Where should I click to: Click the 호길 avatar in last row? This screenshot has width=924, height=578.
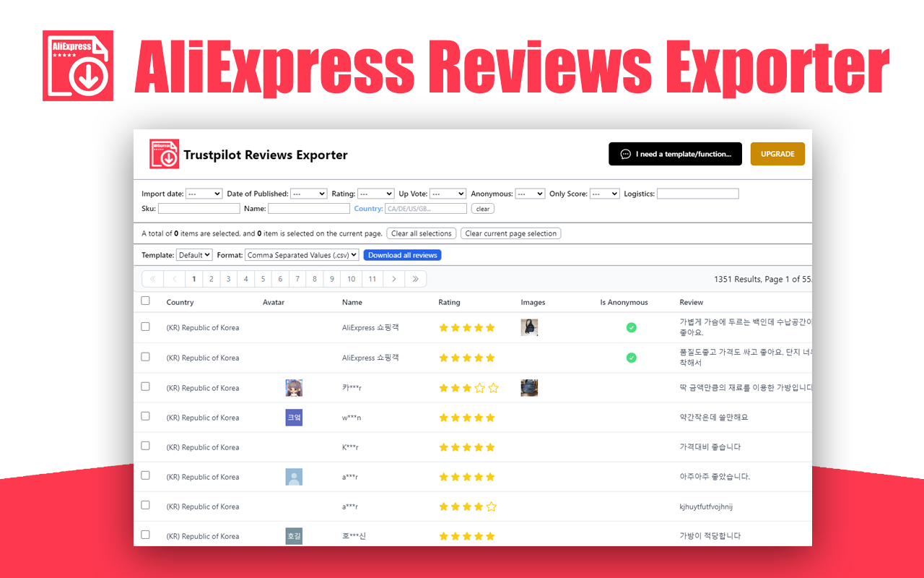point(294,536)
